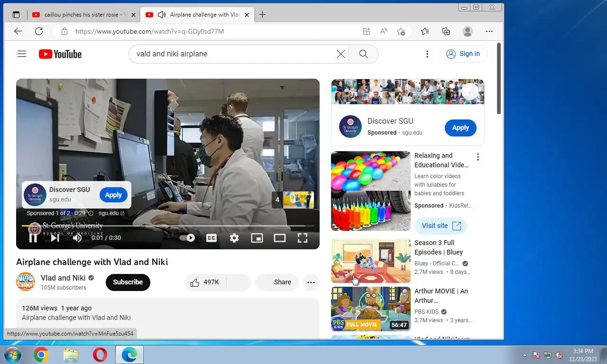Open more actions menu beside Share
The width and height of the screenshot is (607, 364).
[x=311, y=282]
